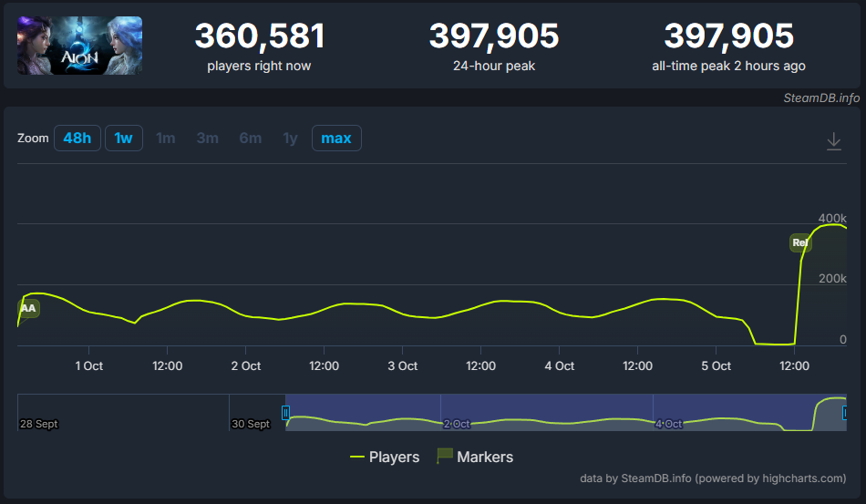The image size is (866, 504).
Task: Click the selected range in navigator
Action: 565,412
